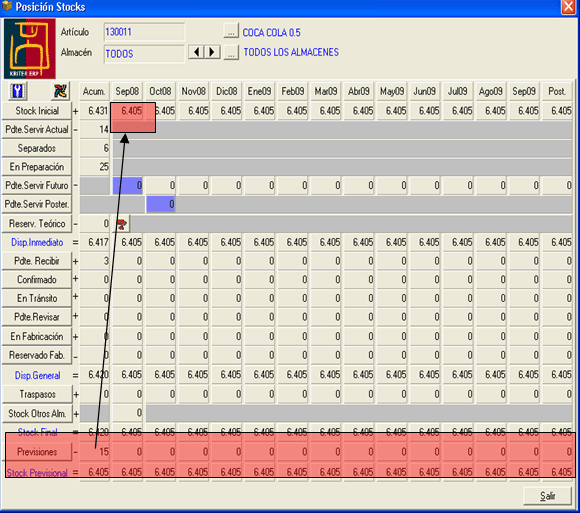The height and width of the screenshot is (513, 580).
Task: Open the Stock Previsional link
Action: (37, 473)
